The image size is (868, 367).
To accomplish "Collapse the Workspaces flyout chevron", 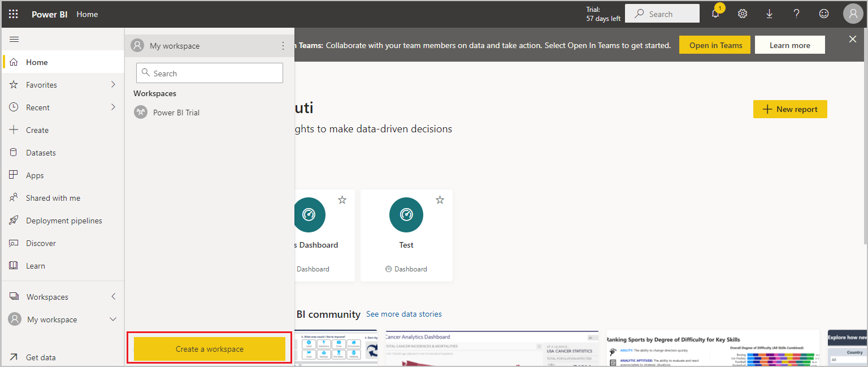I will point(113,297).
